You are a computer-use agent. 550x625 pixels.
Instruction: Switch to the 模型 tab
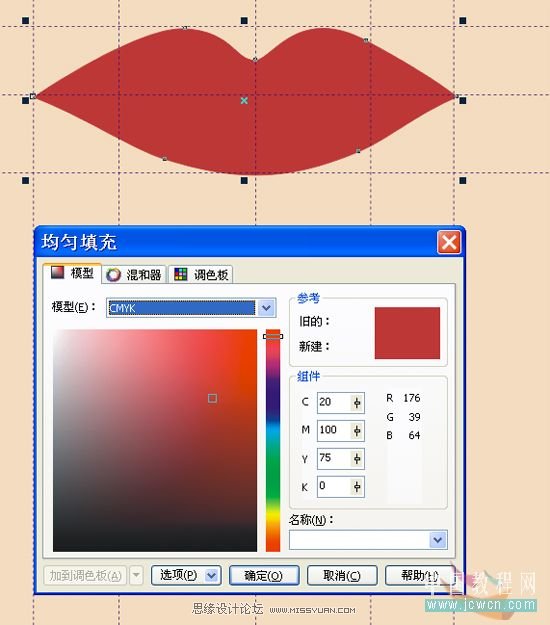click(72, 273)
